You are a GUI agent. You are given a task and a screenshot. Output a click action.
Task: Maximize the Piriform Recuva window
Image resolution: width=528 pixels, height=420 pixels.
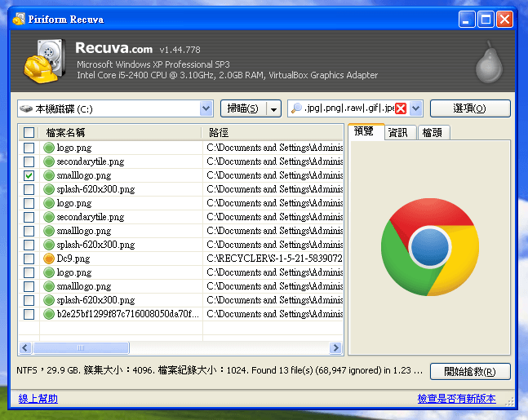pos(486,20)
